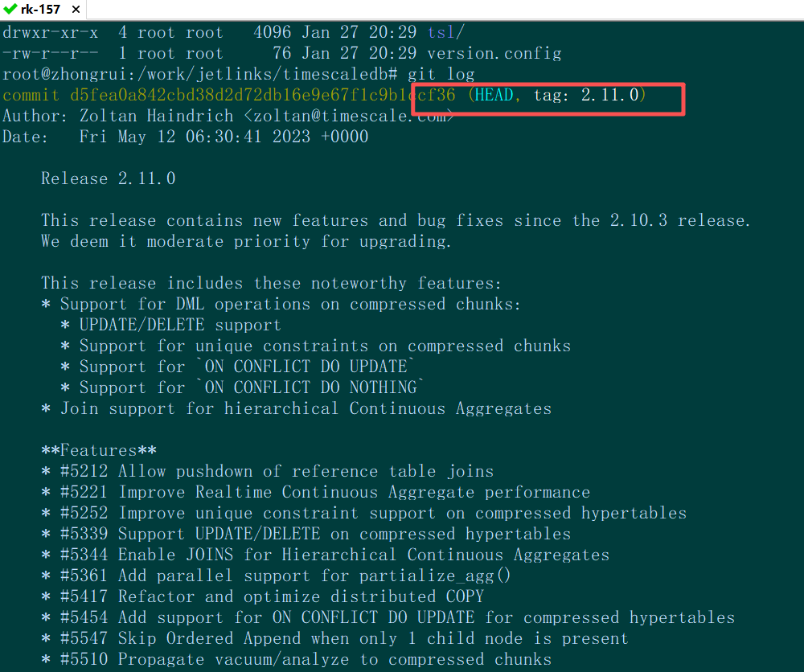Select the rk-157 session tab
The width and height of the screenshot is (804, 672).
click(x=43, y=9)
